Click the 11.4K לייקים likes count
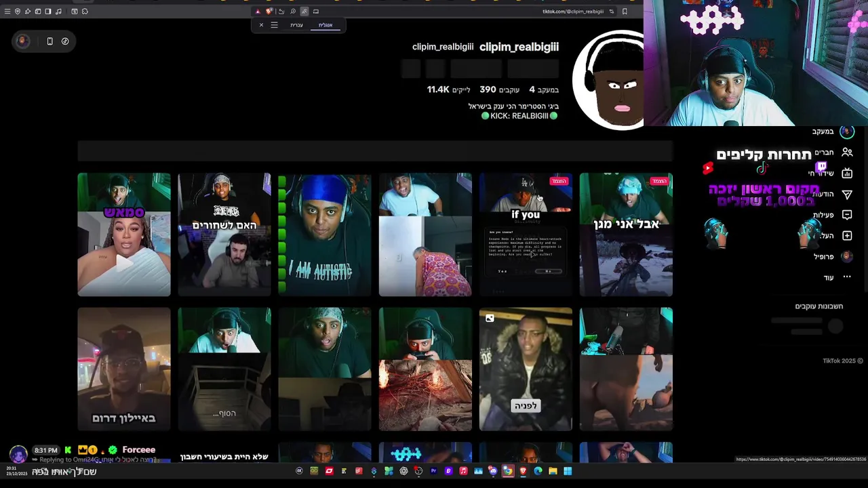The image size is (868, 488). (x=448, y=89)
